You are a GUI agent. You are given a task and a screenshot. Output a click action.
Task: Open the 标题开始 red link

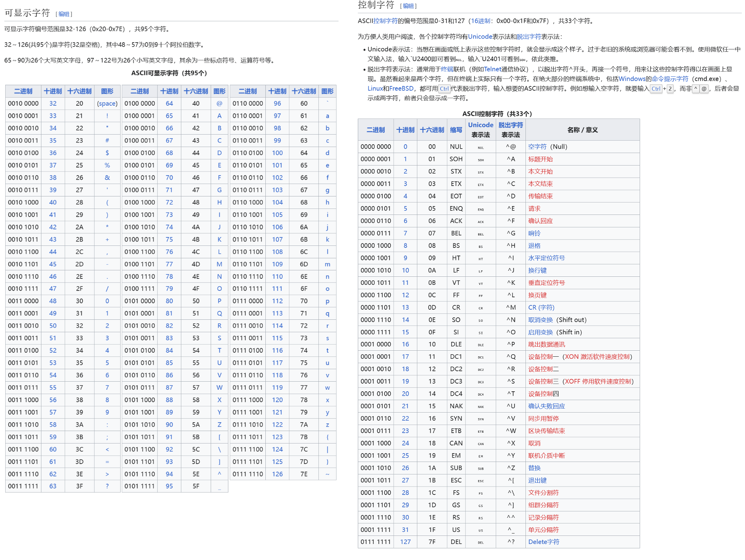(540, 159)
